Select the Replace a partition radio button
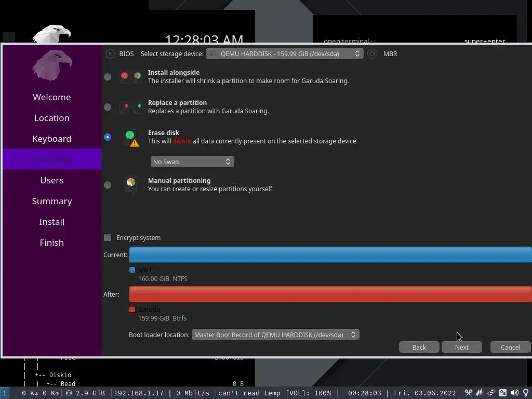This screenshot has height=399, width=532. (x=108, y=107)
